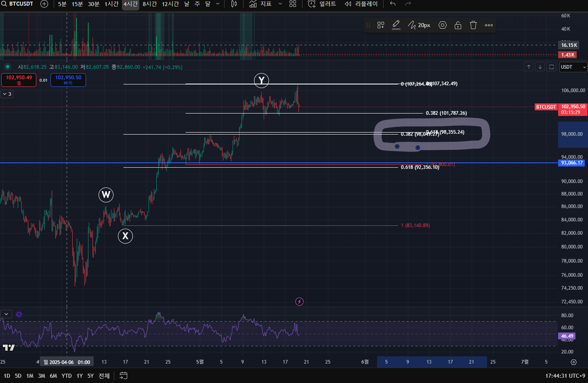Open the indicator templates grid icon
Image resolution: width=588 pixels, height=383 pixels.
tap(293, 4)
